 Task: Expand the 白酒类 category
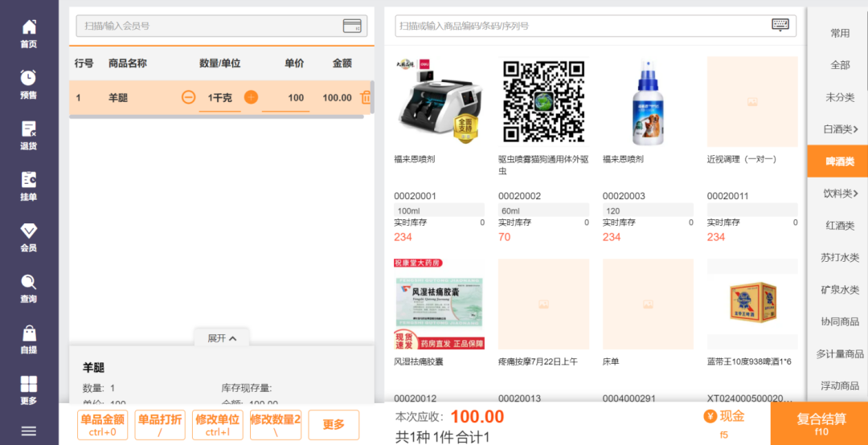[841, 129]
